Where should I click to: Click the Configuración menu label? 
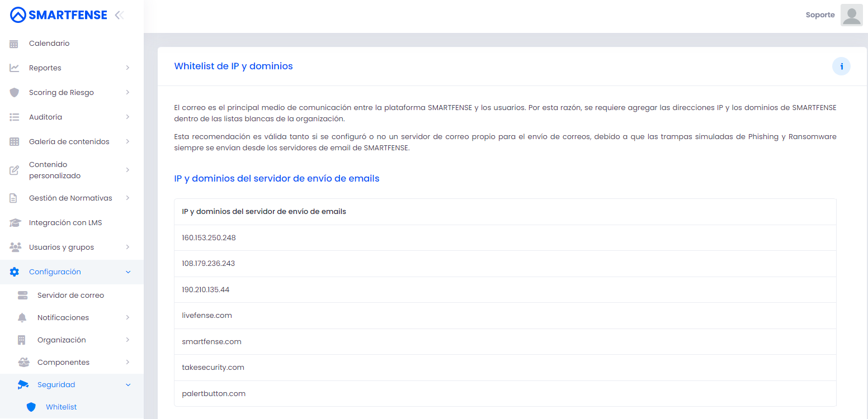55,272
